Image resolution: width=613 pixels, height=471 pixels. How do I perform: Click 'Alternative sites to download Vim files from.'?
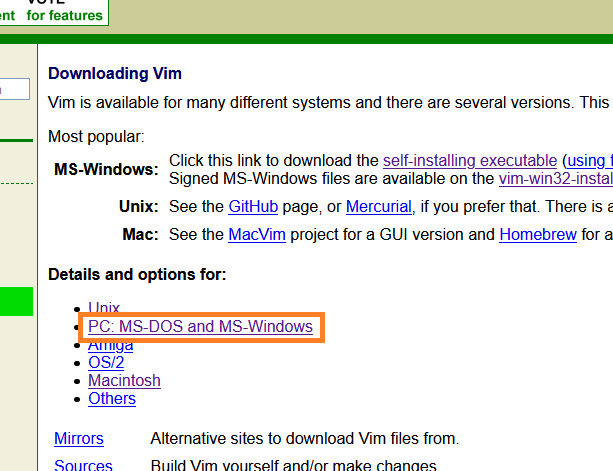pos(305,438)
